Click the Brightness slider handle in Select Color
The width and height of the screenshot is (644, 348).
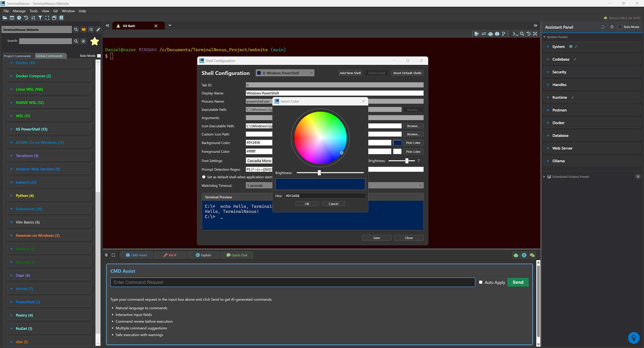(x=319, y=173)
